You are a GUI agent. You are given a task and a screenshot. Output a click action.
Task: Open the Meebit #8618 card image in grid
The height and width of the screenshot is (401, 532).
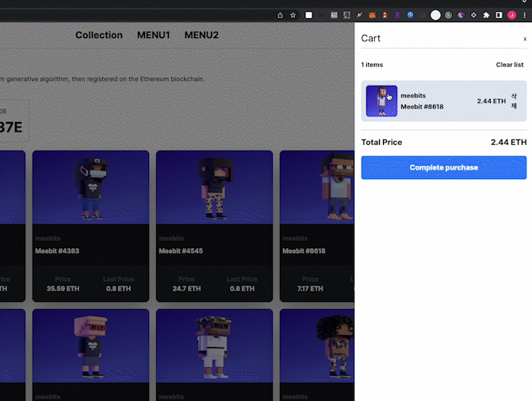[317, 188]
